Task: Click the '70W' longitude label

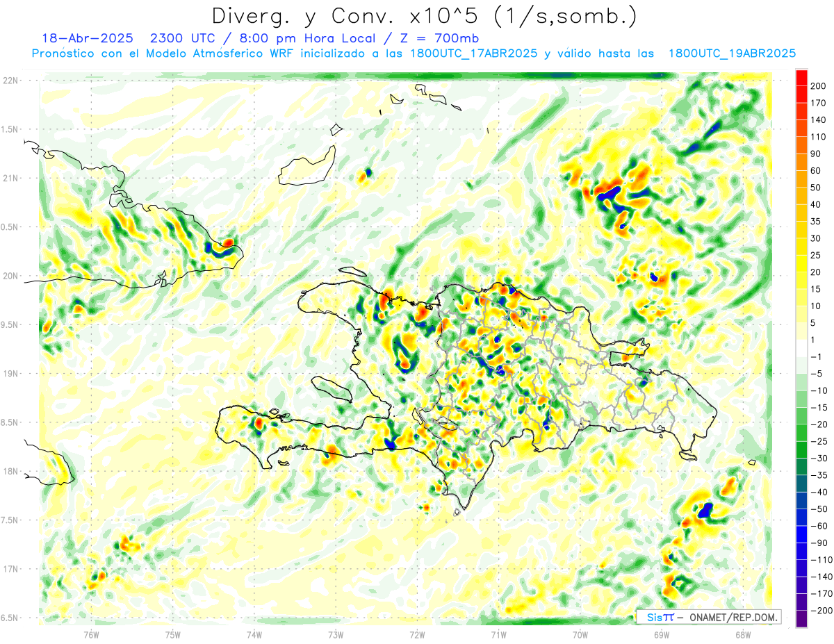Action: tap(580, 634)
